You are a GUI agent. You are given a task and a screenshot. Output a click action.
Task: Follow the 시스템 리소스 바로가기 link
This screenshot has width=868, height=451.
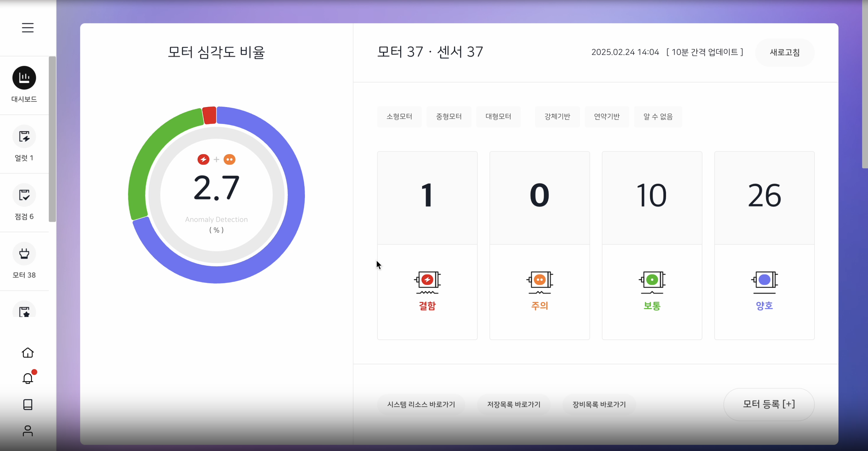pos(421,405)
